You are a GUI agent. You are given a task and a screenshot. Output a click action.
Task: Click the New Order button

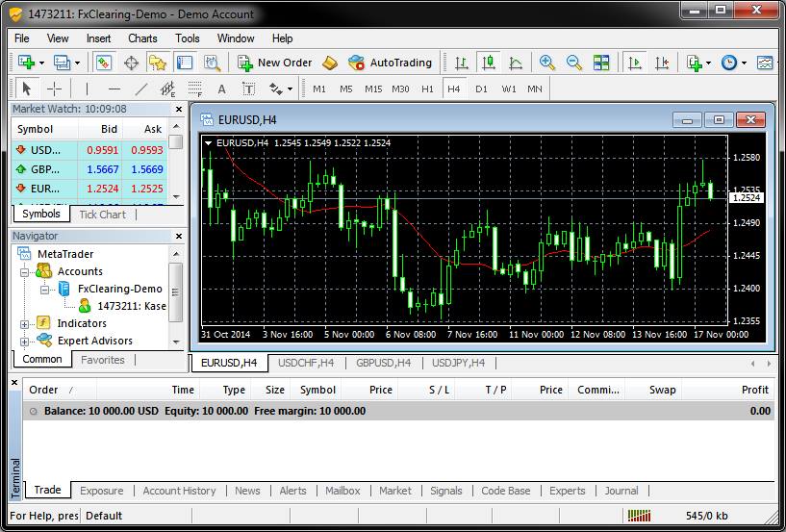tap(274, 63)
